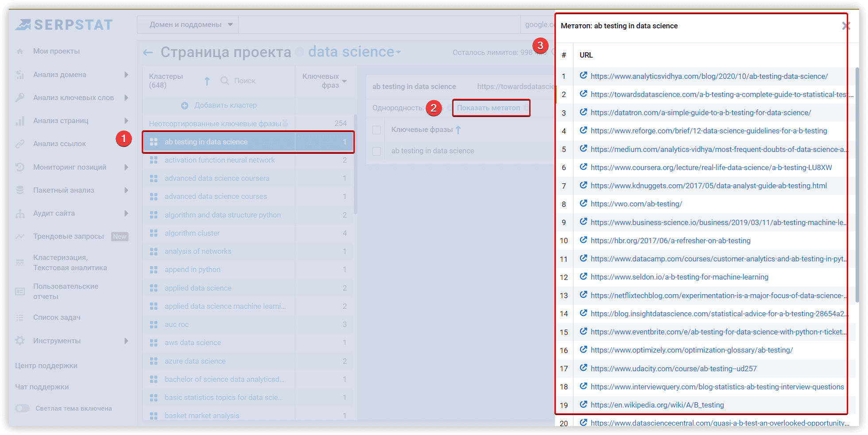The image size is (868, 435).
Task: Expand the data science project dropdown
Action: (x=399, y=52)
